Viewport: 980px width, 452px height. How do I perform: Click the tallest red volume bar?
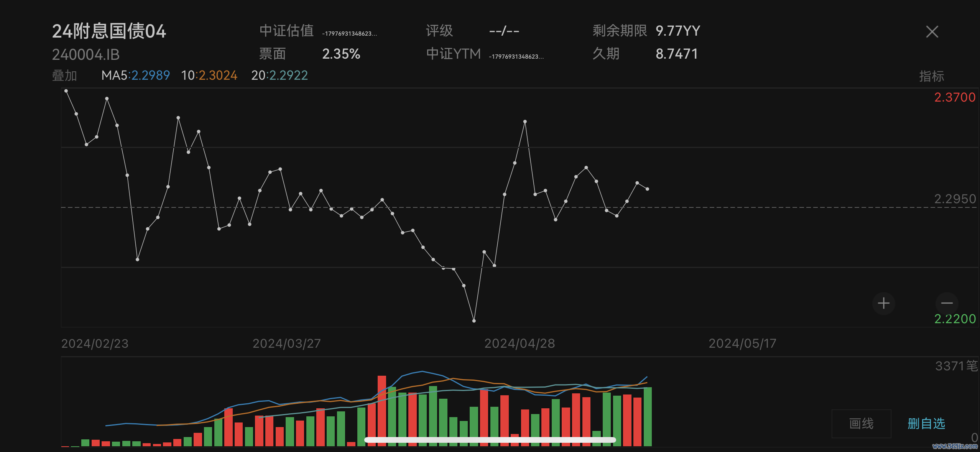pos(381,406)
